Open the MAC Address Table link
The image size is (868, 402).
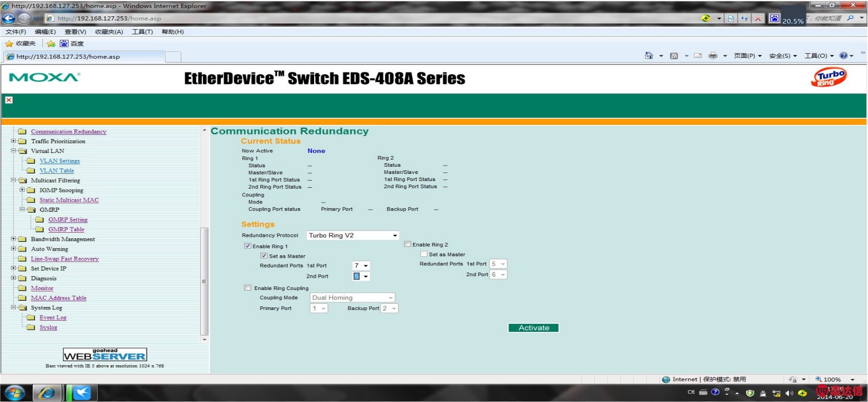pyautogui.click(x=58, y=298)
